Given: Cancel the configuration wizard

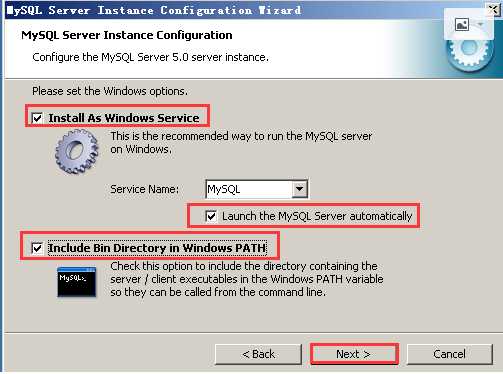Looking at the screenshot, I should click(x=449, y=354).
